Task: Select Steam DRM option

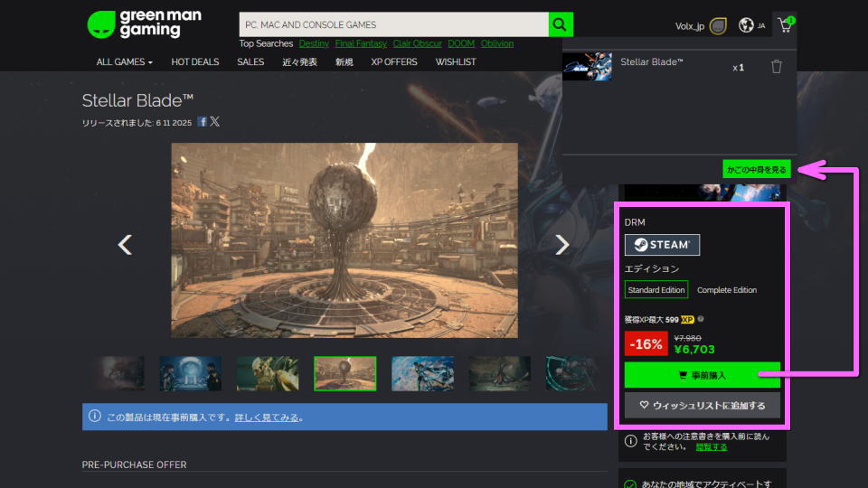Action: [x=662, y=245]
